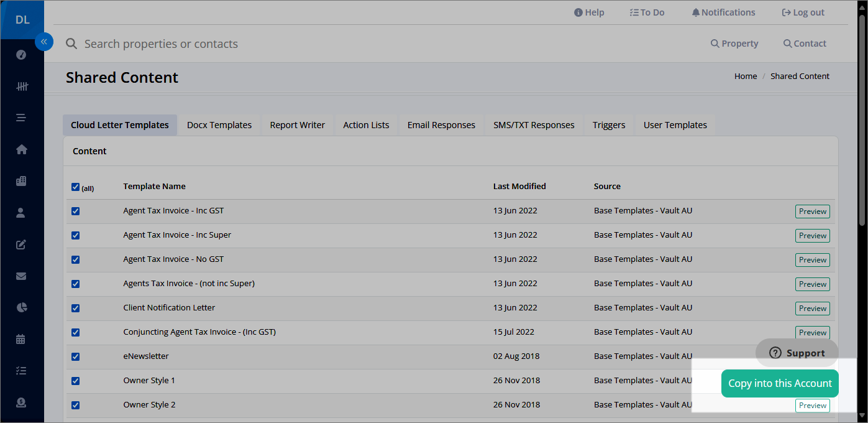Preview the Client Notification Letter template

tap(813, 309)
